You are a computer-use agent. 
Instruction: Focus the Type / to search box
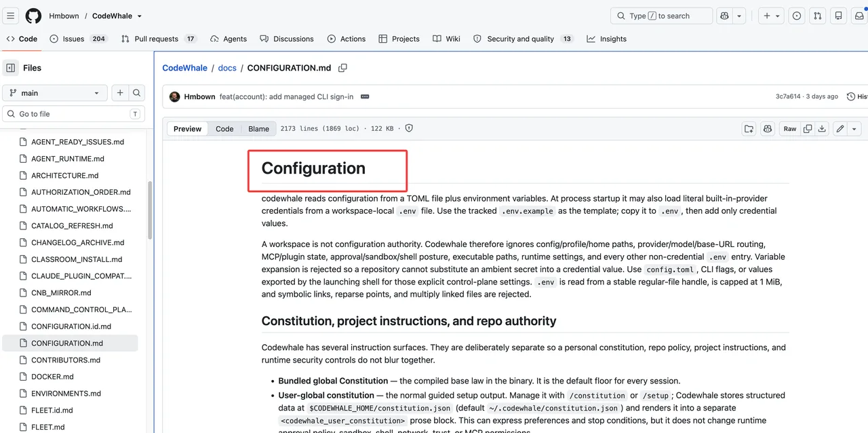click(x=661, y=16)
